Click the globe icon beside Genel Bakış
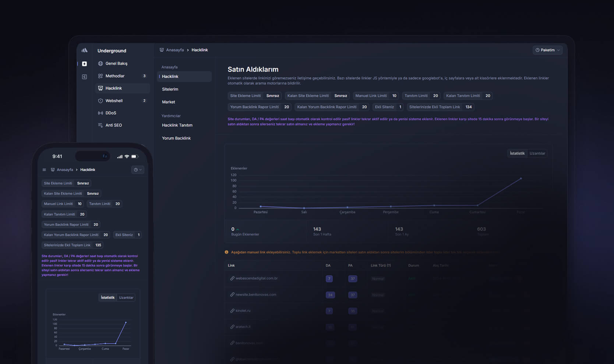Image resolution: width=614 pixels, height=364 pixels. click(x=100, y=64)
